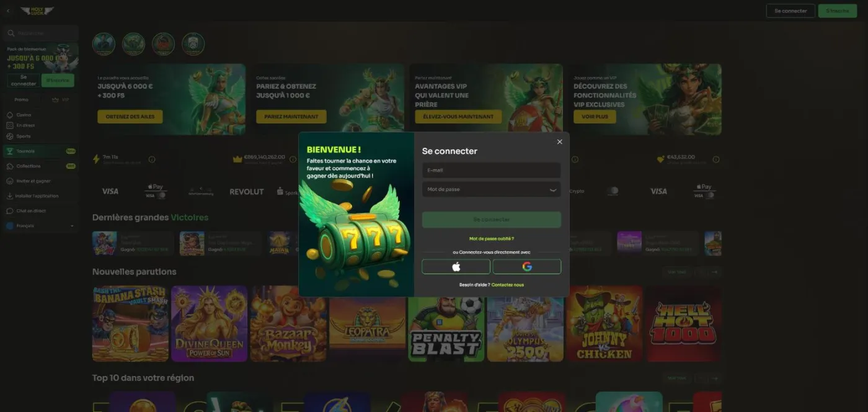The image size is (868, 412).
Task: Sign in with the Google icon button
Action: [x=527, y=267]
